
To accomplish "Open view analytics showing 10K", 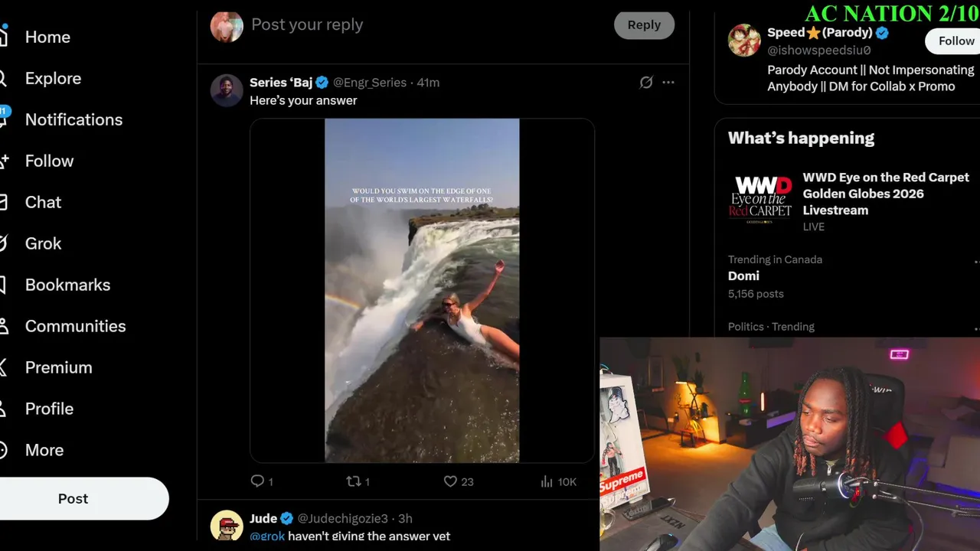I will (558, 481).
